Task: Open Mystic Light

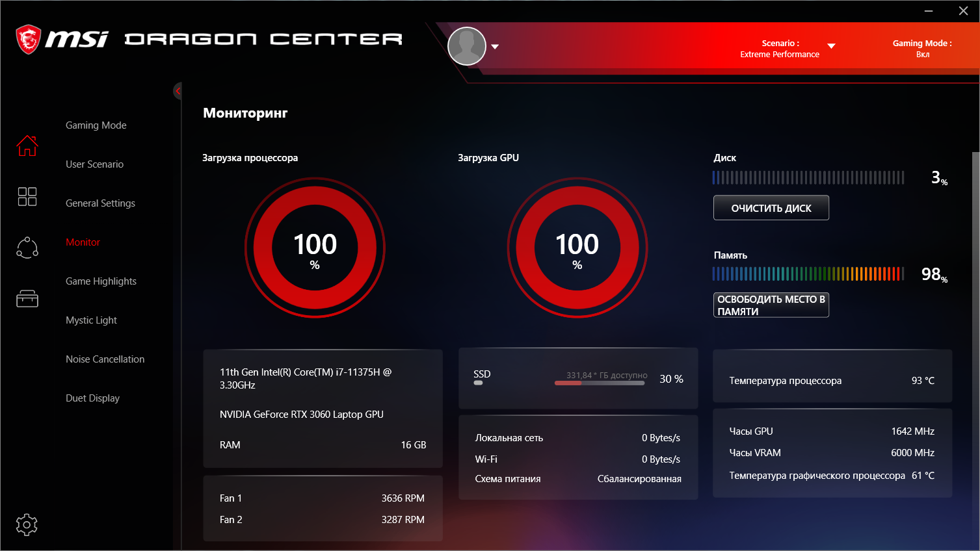Action: tap(91, 320)
